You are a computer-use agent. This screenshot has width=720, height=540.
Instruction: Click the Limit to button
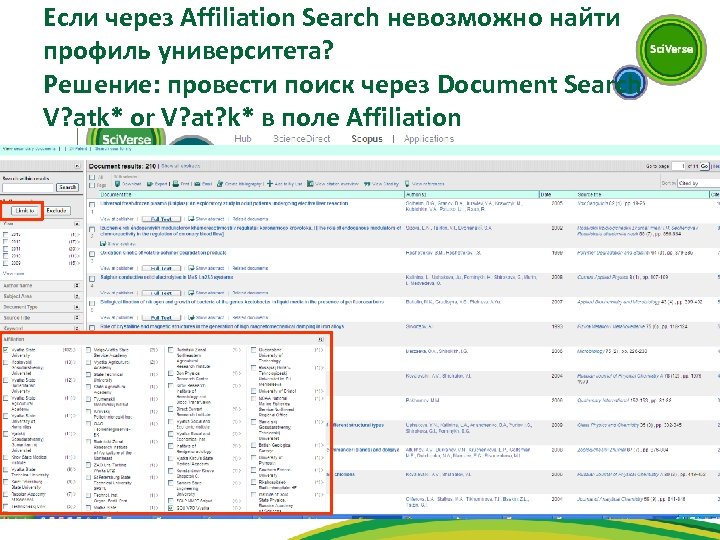click(24, 211)
